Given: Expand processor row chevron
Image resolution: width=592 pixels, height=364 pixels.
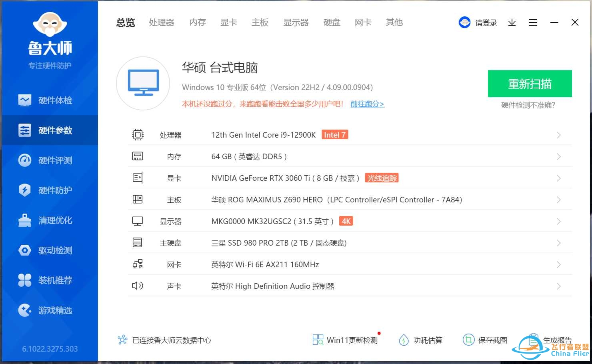Looking at the screenshot, I should coord(559,135).
